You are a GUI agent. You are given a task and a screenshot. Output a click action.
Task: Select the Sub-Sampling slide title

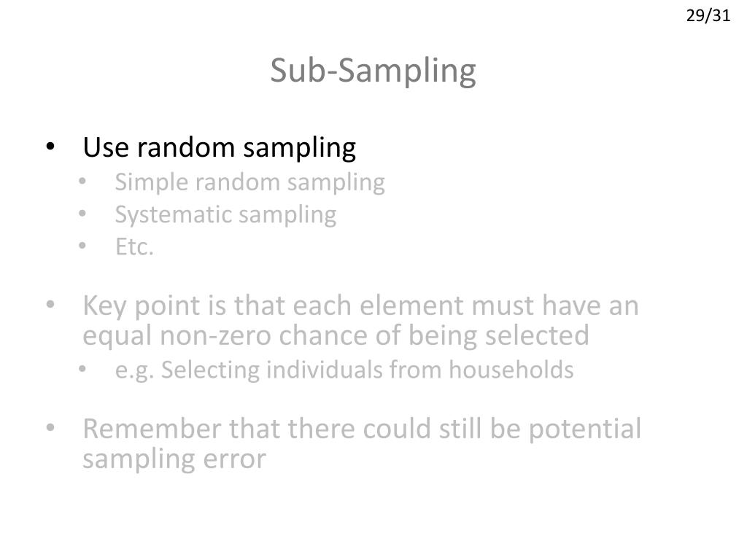pyautogui.click(x=373, y=71)
